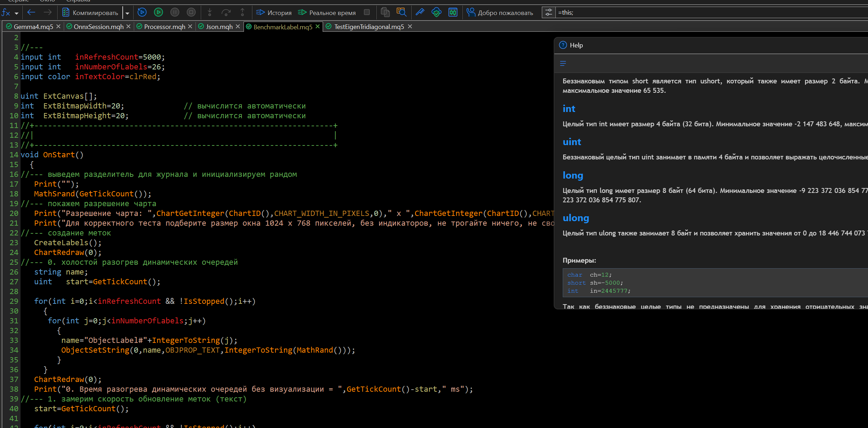Viewport: 868px width, 428px height.
Task: Open the find in files search icon
Action: click(x=401, y=13)
